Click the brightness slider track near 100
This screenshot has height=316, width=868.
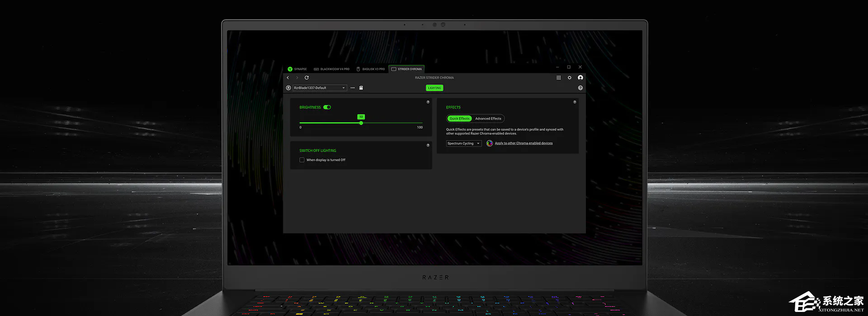[x=420, y=123]
